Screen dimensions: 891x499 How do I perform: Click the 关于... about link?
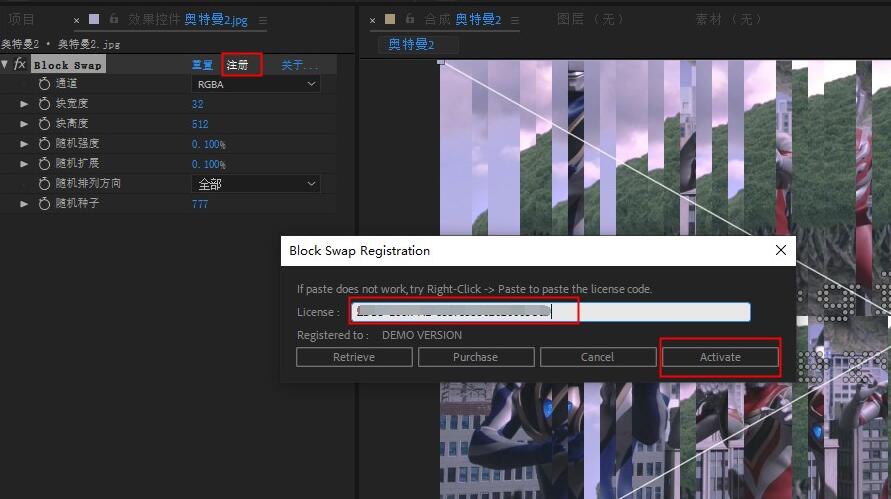point(299,65)
